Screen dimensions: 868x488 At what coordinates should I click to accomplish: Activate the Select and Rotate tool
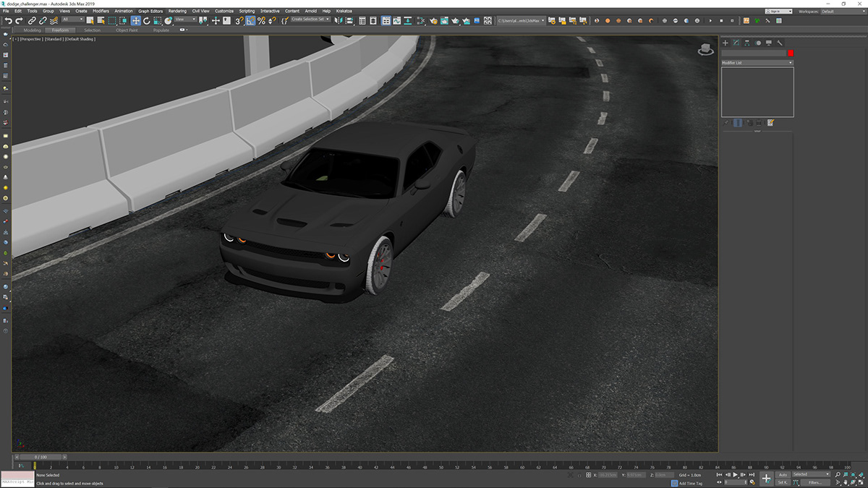coord(147,20)
